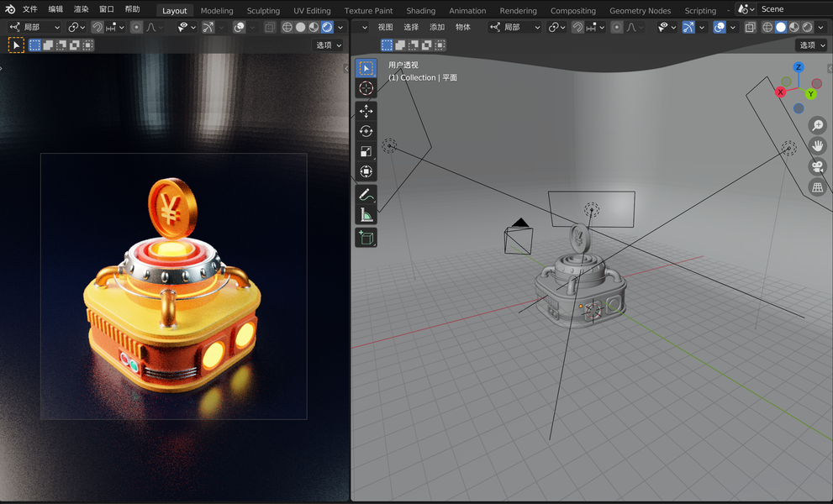Choose Extend selection mode in left viewport
Image resolution: width=833 pixels, height=504 pixels.
click(x=48, y=45)
